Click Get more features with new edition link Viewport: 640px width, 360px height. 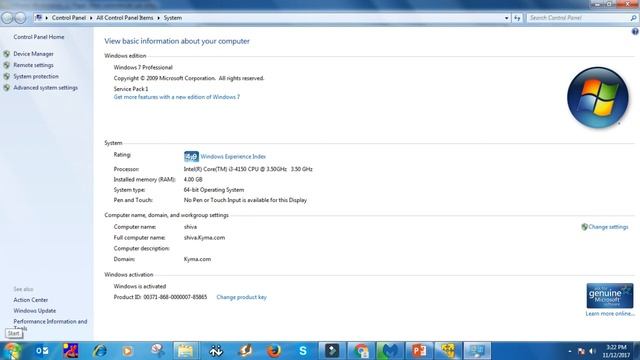[x=177, y=97]
